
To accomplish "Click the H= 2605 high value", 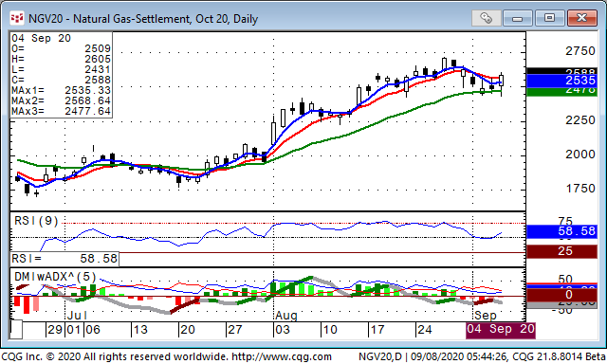I will click(x=61, y=59).
